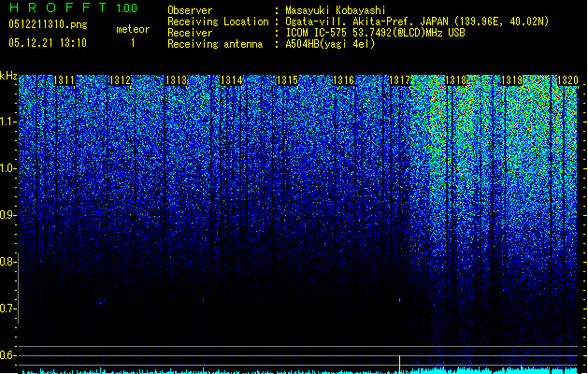Click the 0.9 kHz axis label
Screen dimensions: 588x374
(7, 215)
